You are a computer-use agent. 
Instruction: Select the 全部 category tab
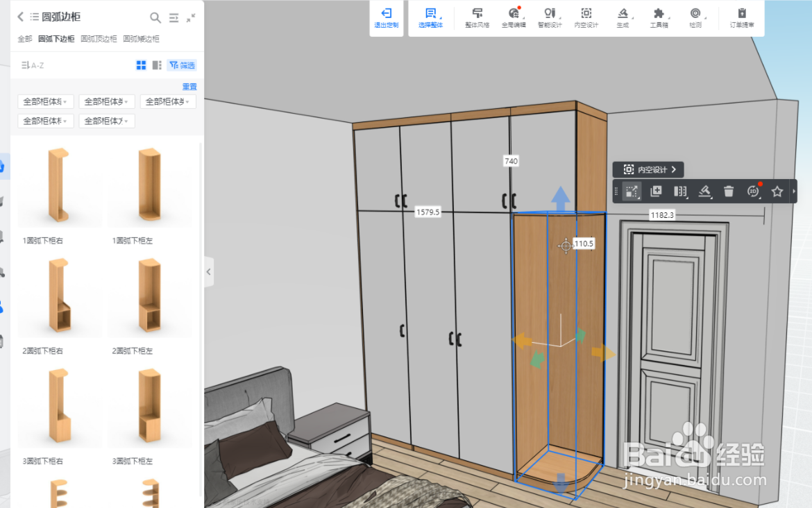(25, 39)
